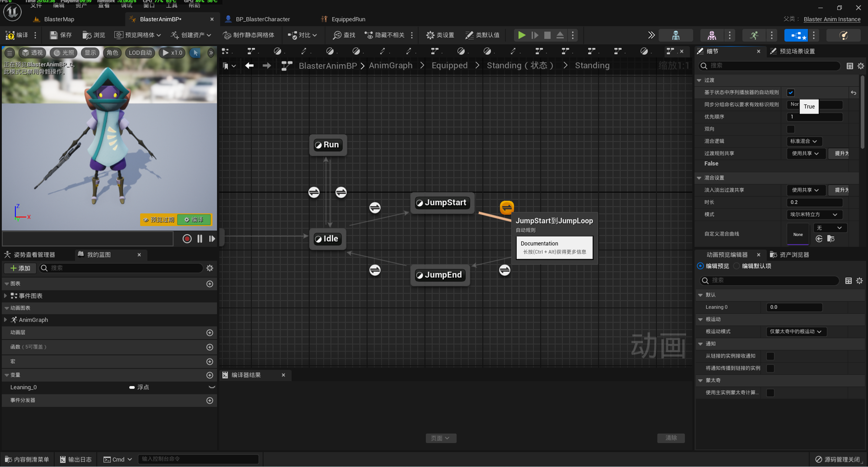This screenshot has height=467, width=868.
Task: Toggle 将通知传播到链接的实例 checkbox
Action: [x=770, y=368]
